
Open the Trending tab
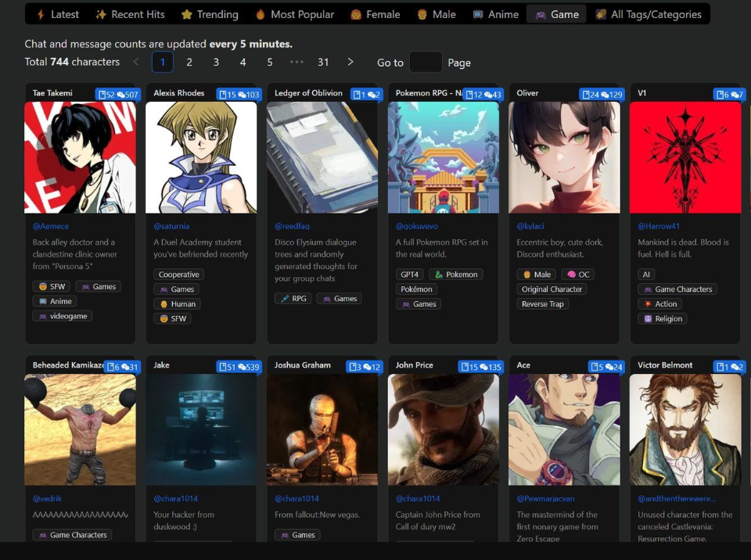click(x=210, y=14)
